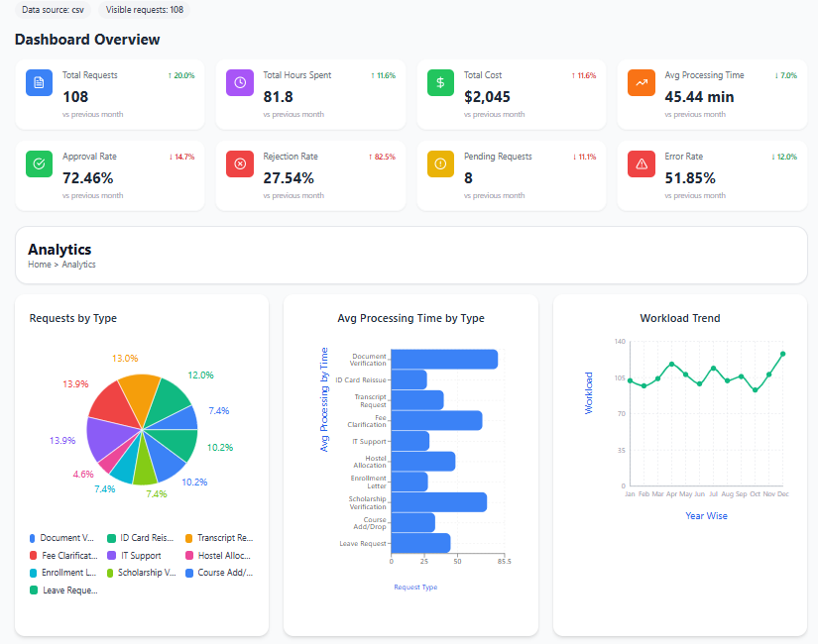Click the yellow clock icon on Pending Requests
The image size is (818, 644).
click(439, 163)
